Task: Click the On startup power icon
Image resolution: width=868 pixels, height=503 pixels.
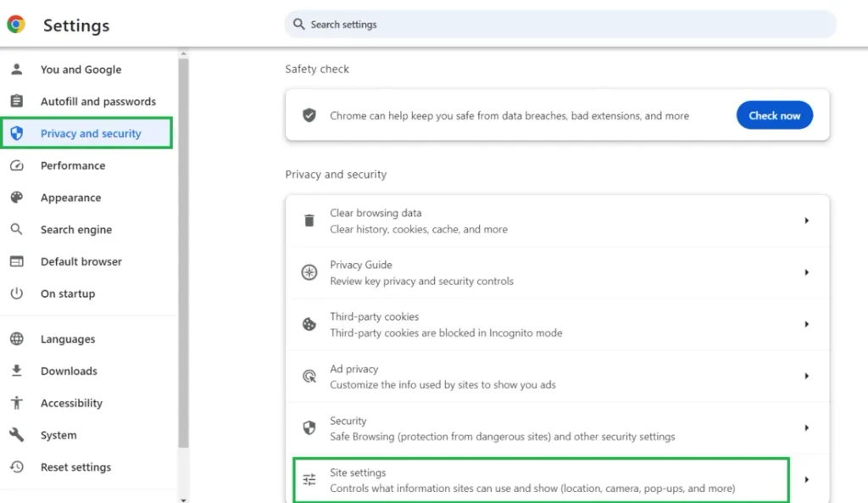Action: 17,293
